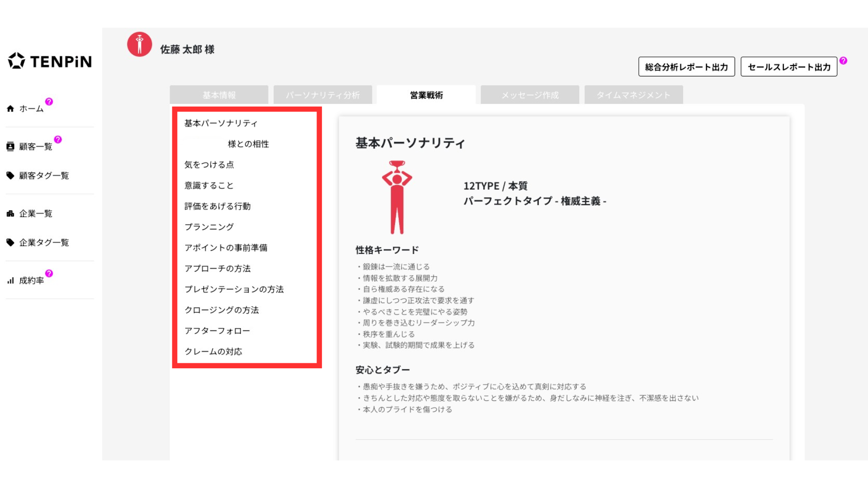Click the 顧客一覧 contact card icon

10,146
